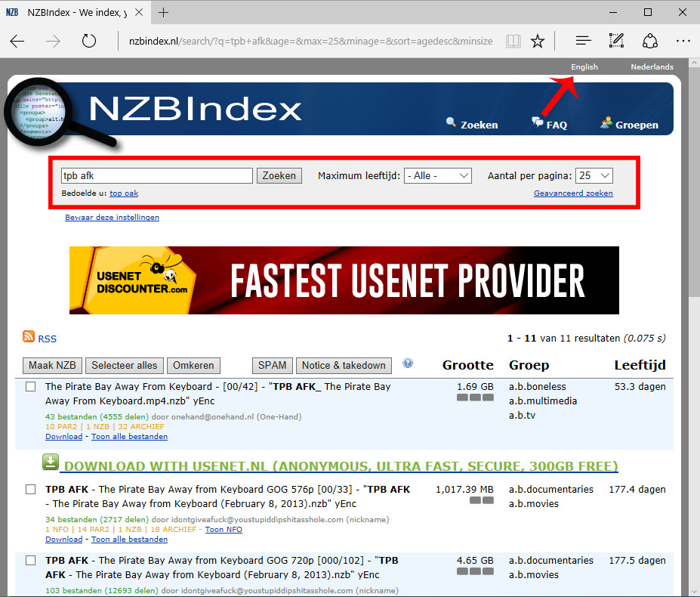Expand the Maximum leeftijd dropdown
This screenshot has width=700, height=597.
click(437, 175)
